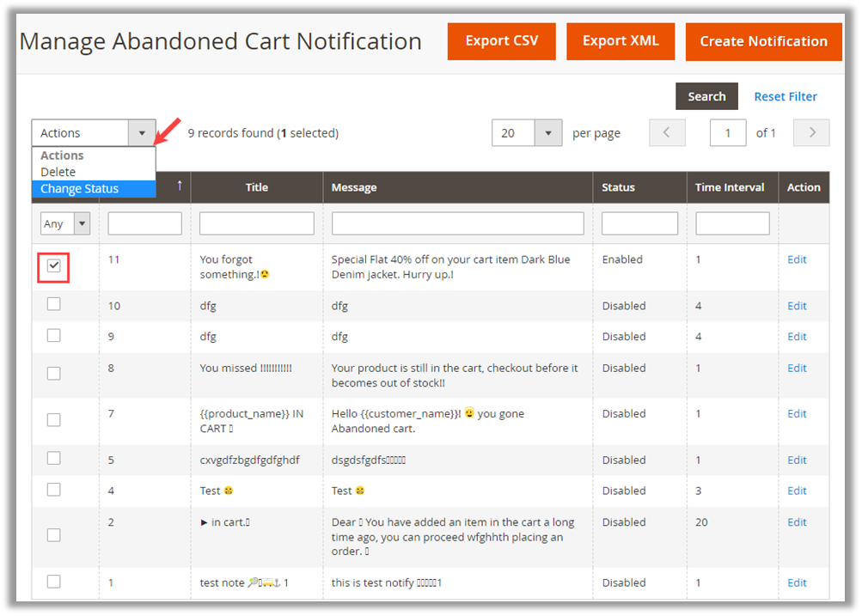Open Edit link for notification 11
The height and width of the screenshot is (616, 862).
[797, 259]
